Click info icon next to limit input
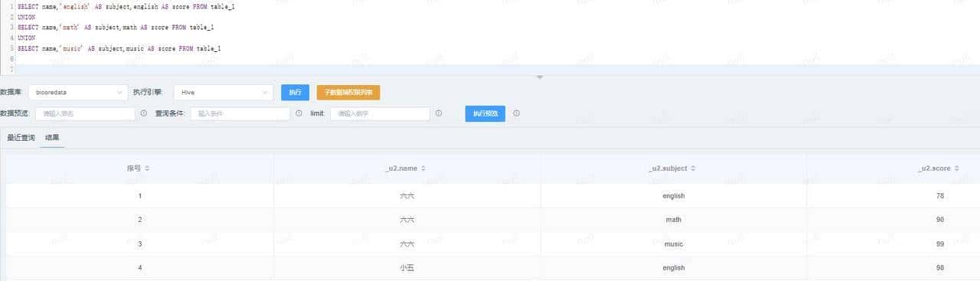The image size is (980, 281). point(438,113)
